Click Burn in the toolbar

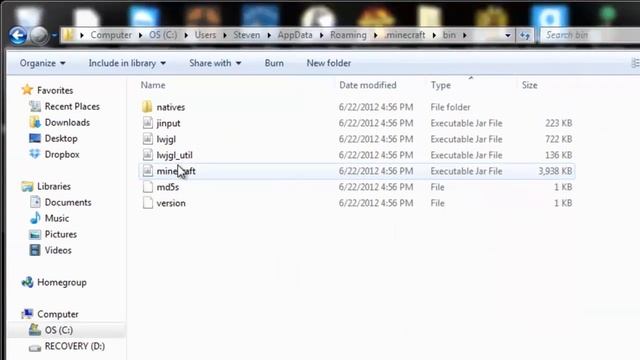tap(274, 63)
